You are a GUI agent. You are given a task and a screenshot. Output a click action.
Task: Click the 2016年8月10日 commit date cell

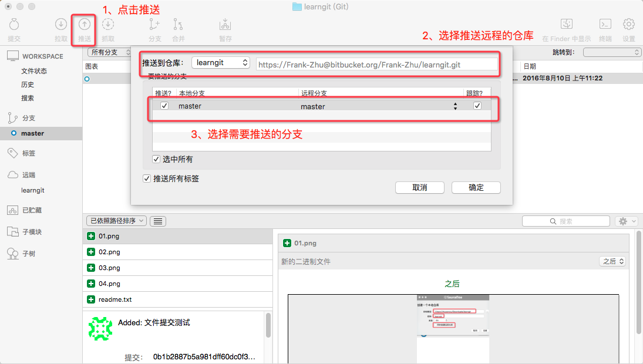click(563, 78)
